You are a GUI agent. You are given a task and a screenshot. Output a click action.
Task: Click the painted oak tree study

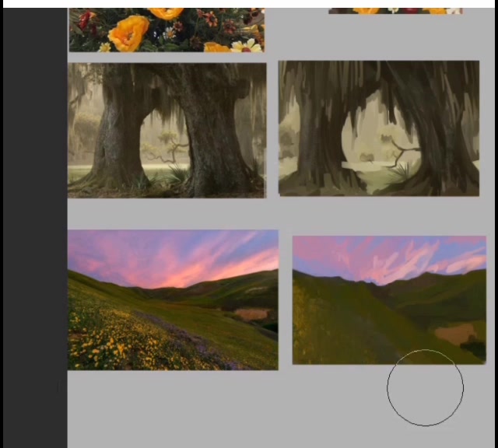pyautogui.click(x=379, y=128)
